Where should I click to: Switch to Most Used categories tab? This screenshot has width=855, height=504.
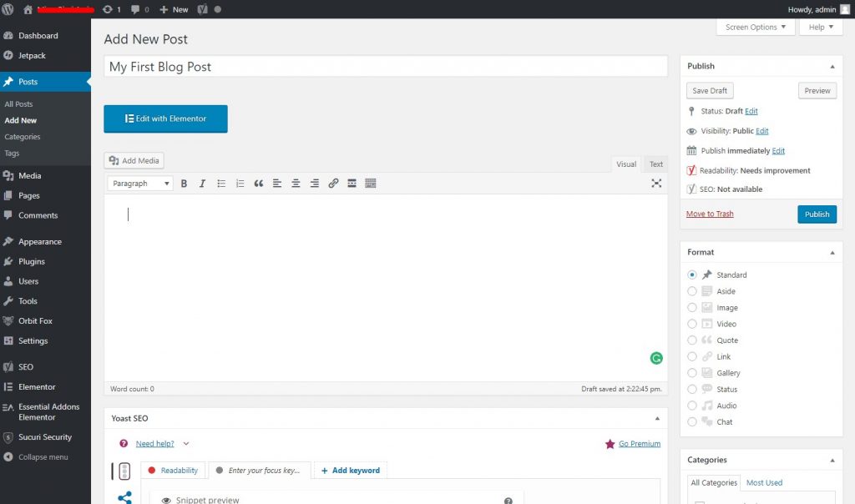click(764, 483)
